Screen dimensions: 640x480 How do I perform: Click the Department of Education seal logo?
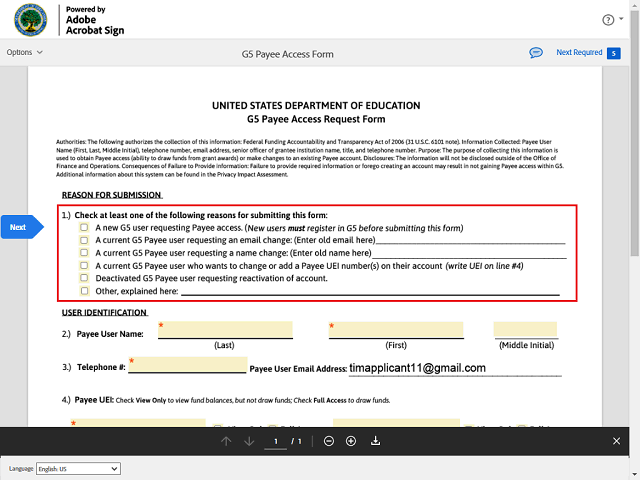click(x=20, y=19)
